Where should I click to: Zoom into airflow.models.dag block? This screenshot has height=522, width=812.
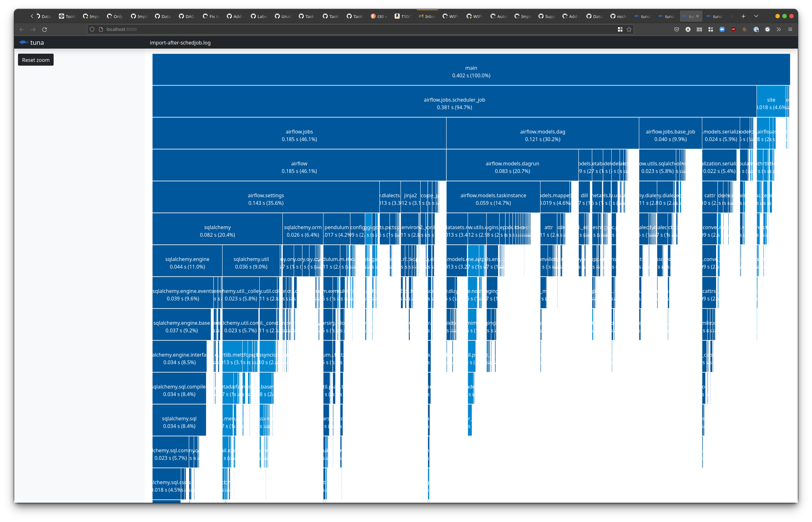pyautogui.click(x=542, y=135)
